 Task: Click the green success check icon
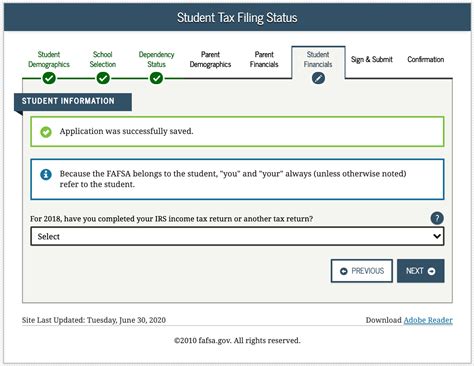(46, 132)
